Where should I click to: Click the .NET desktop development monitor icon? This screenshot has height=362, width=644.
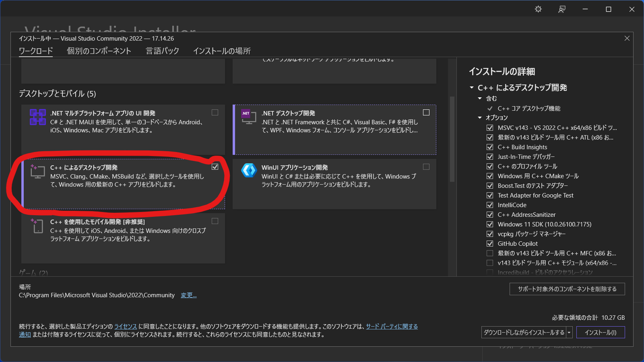(x=248, y=117)
